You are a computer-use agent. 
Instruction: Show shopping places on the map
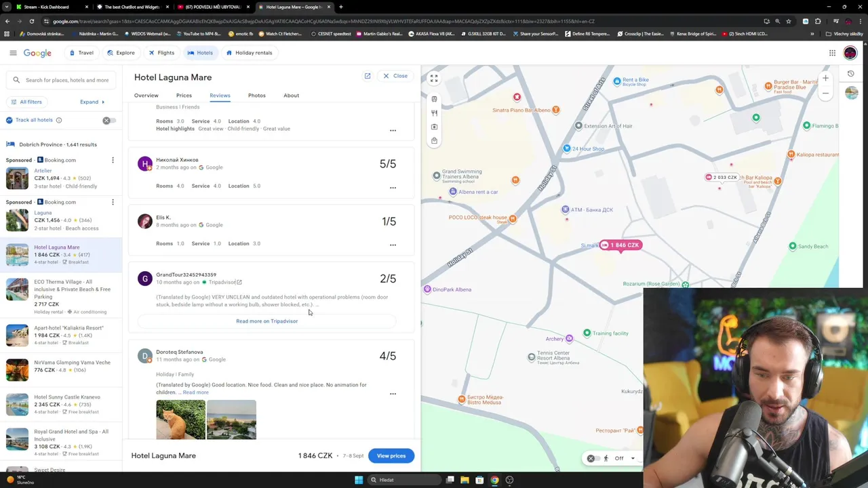(434, 141)
